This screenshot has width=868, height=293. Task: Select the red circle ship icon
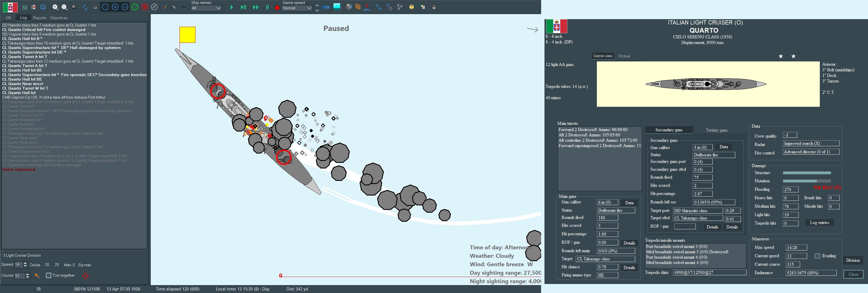coord(145,7)
